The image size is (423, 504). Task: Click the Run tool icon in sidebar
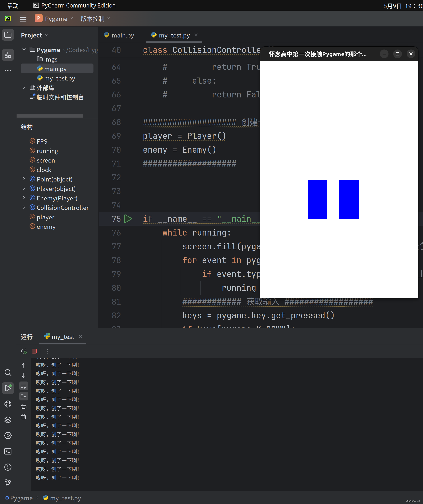pyautogui.click(x=8, y=388)
